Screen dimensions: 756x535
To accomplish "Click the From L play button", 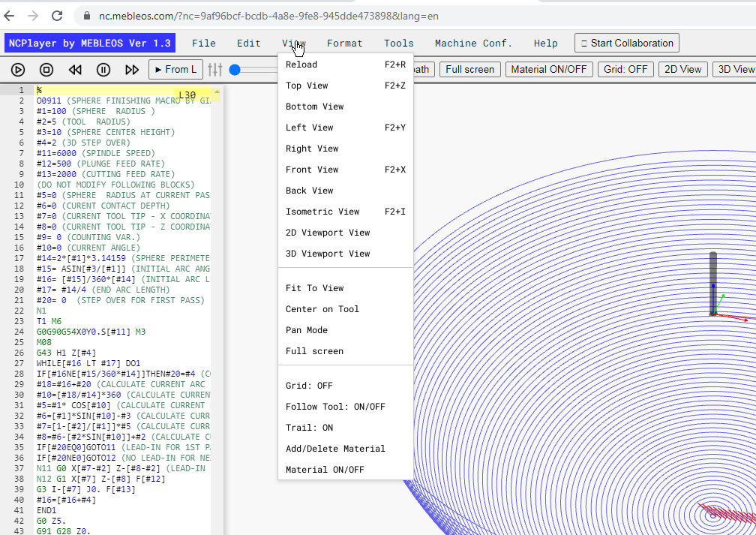I will (x=176, y=70).
